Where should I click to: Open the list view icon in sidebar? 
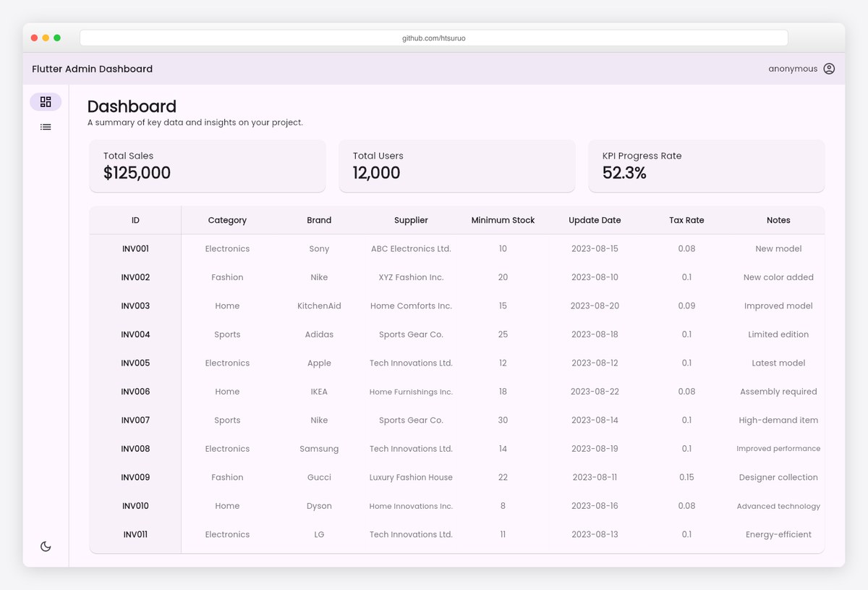tap(46, 127)
